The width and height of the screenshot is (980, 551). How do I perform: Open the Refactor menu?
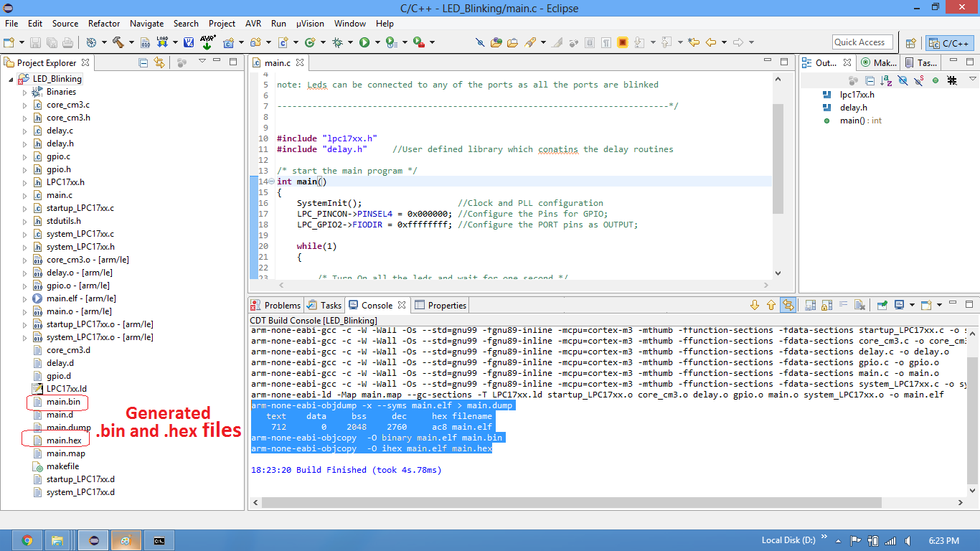point(104,24)
